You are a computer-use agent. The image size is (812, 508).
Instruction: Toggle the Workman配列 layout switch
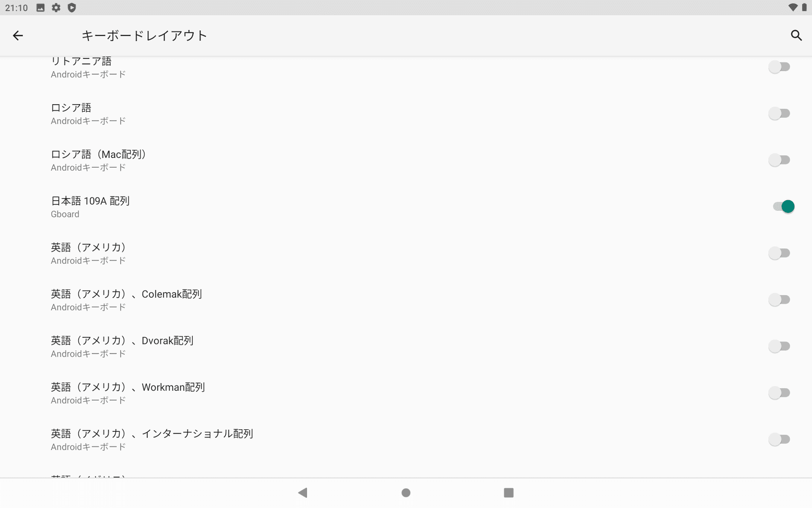(779, 393)
